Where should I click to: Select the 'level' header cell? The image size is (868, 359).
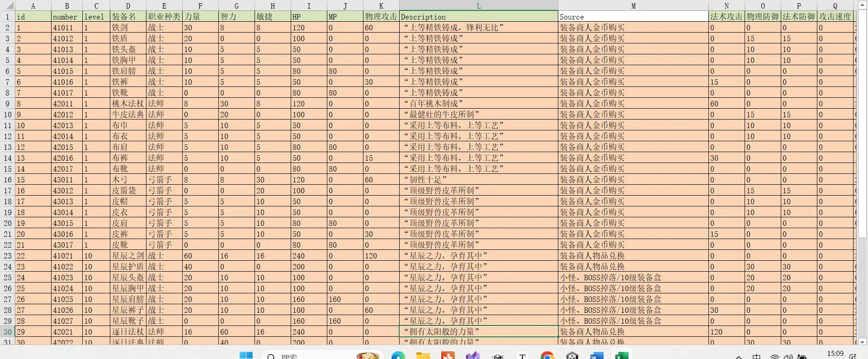click(x=97, y=16)
